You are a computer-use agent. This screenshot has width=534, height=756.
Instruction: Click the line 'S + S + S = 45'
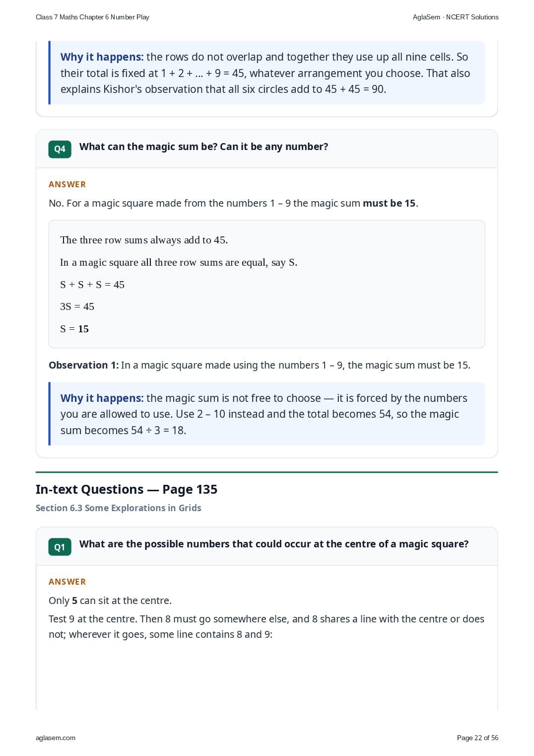[92, 285]
